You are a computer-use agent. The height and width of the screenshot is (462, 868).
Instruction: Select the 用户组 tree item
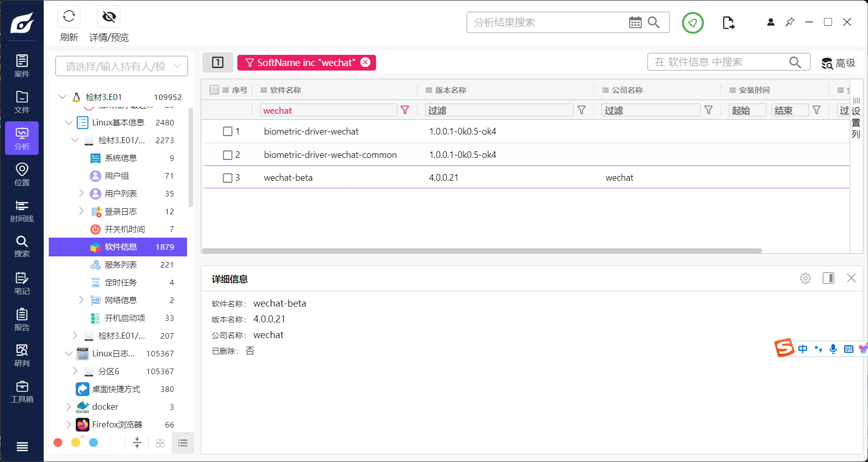(118, 176)
